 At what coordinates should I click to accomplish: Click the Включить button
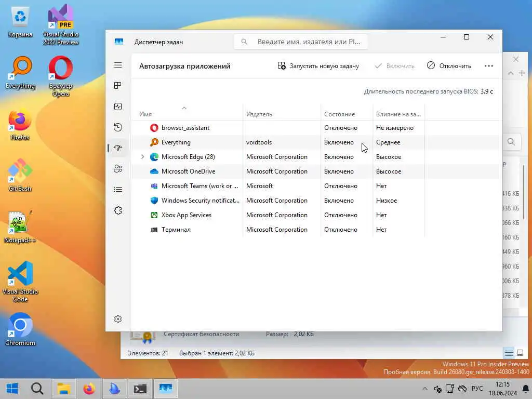(x=394, y=66)
